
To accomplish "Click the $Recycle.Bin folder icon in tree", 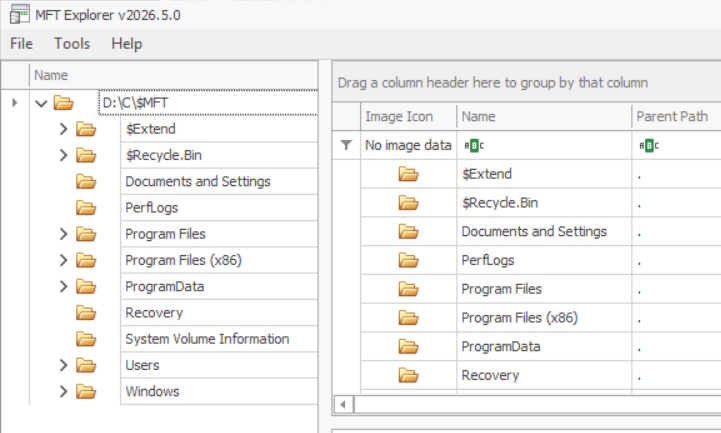I will 86,155.
